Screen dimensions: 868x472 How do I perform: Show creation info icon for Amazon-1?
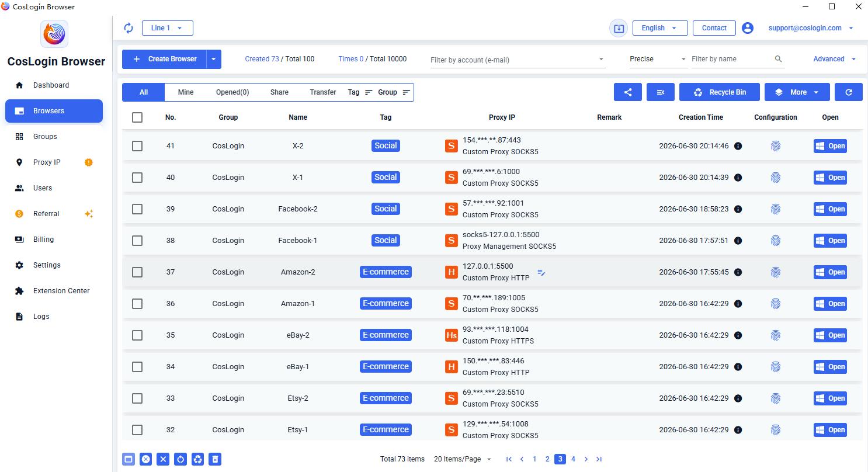(738, 304)
